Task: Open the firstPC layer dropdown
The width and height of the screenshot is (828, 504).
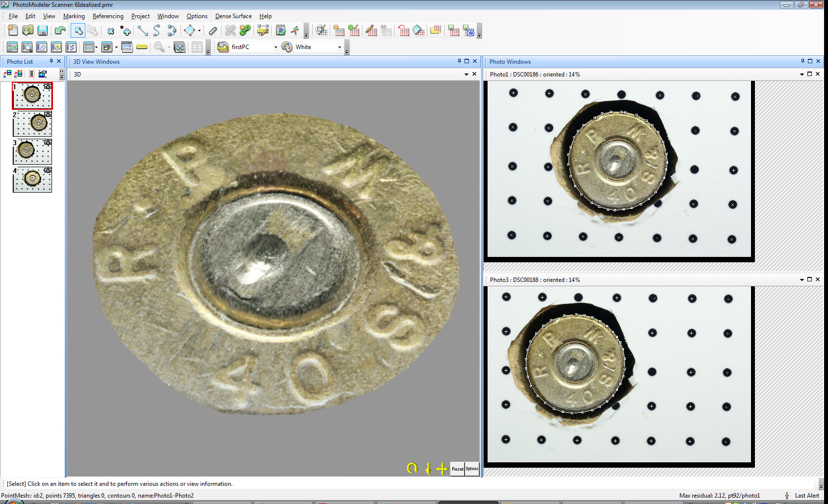Action: coord(276,47)
